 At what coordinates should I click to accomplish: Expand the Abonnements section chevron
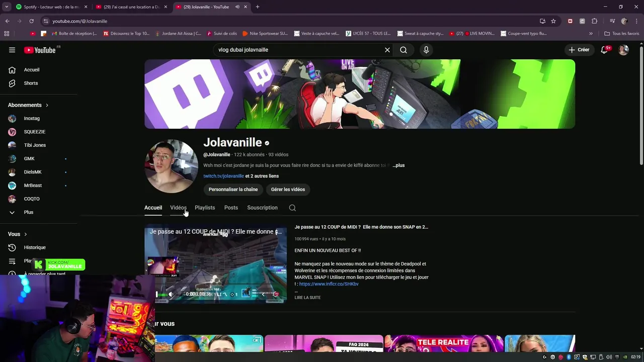[47, 105]
